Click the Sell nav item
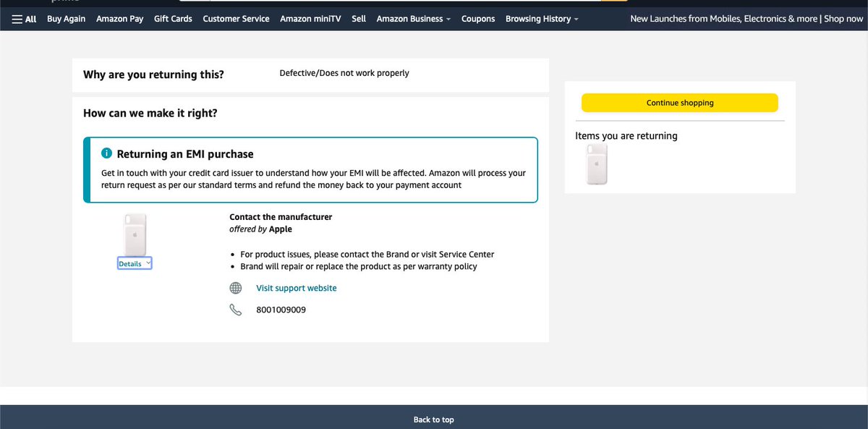Screen dimensions: 868x429 [359, 19]
